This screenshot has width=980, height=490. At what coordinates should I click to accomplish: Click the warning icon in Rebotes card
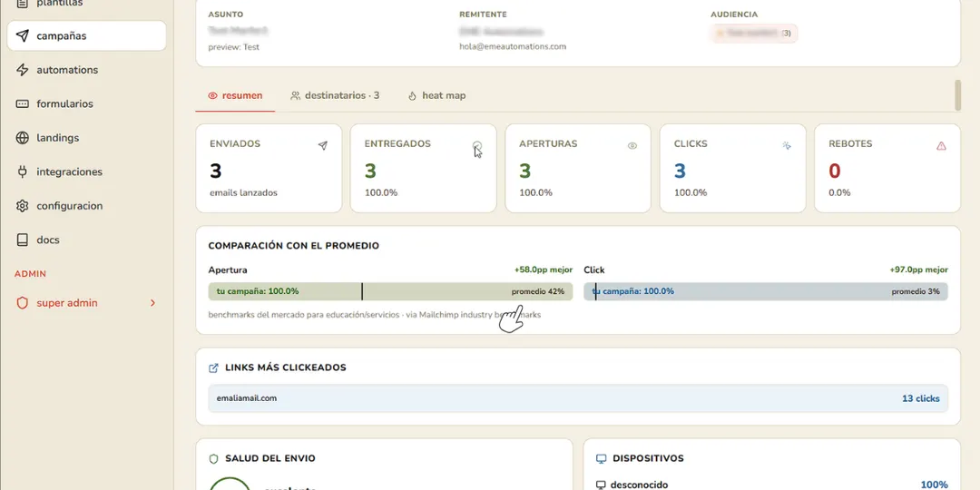941,145
